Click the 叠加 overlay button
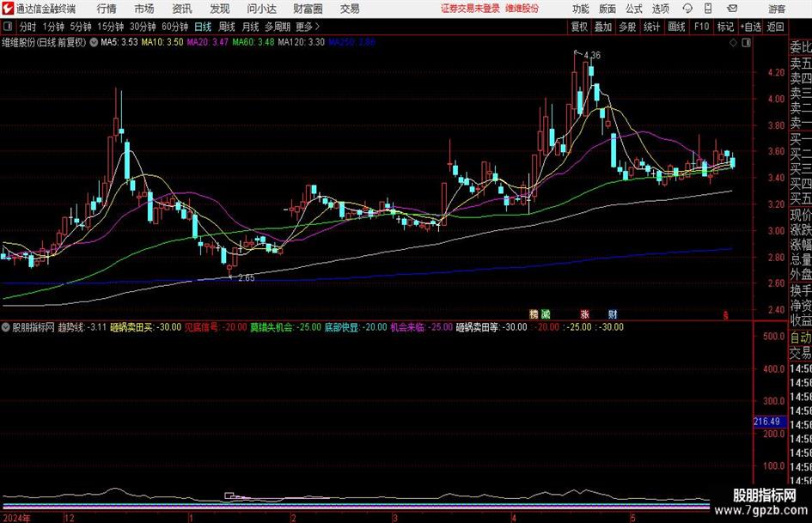This screenshot has height=523, width=812. point(603,27)
